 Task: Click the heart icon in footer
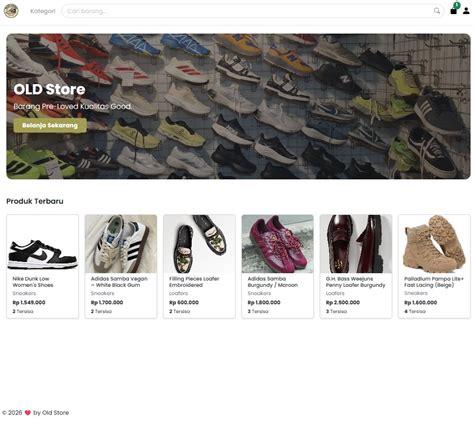coord(28,413)
